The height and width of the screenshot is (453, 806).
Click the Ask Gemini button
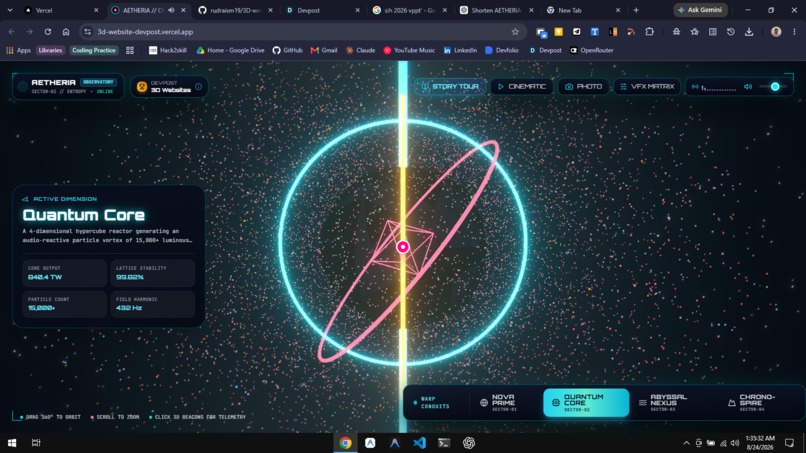700,10
